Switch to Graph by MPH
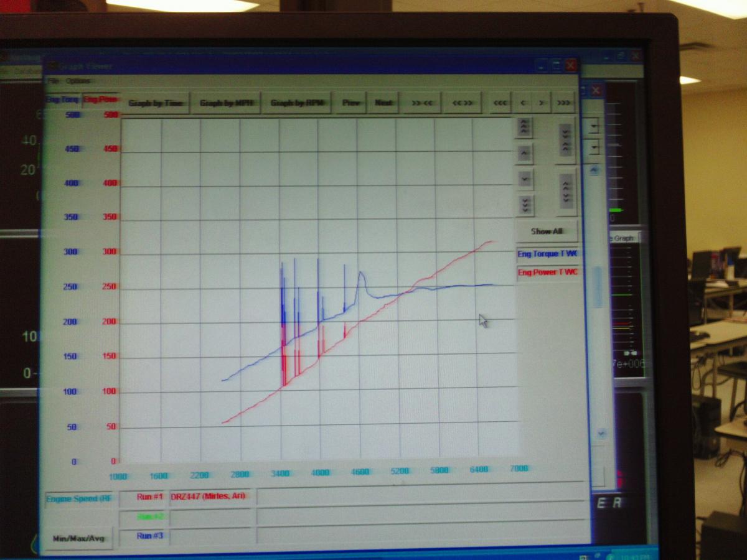 tap(226, 103)
